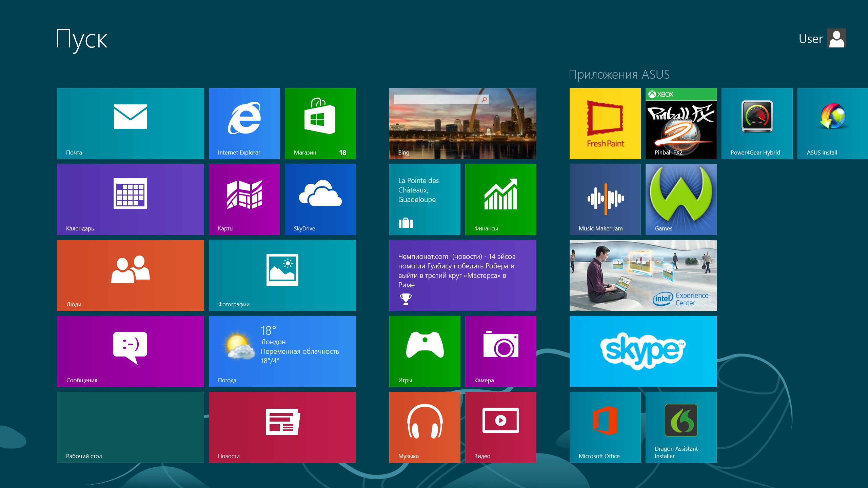Open the Календарь calendar tile
This screenshot has height=488, width=868.
point(130,199)
